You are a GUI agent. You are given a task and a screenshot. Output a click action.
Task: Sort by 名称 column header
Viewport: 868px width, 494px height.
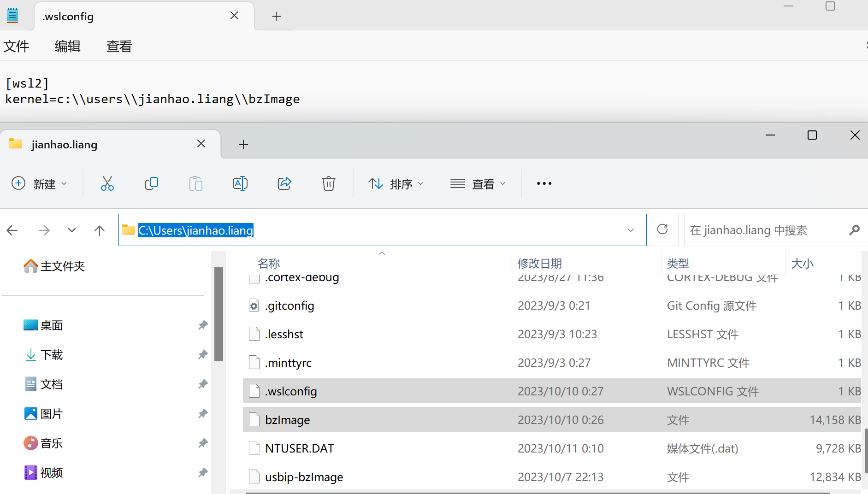269,263
